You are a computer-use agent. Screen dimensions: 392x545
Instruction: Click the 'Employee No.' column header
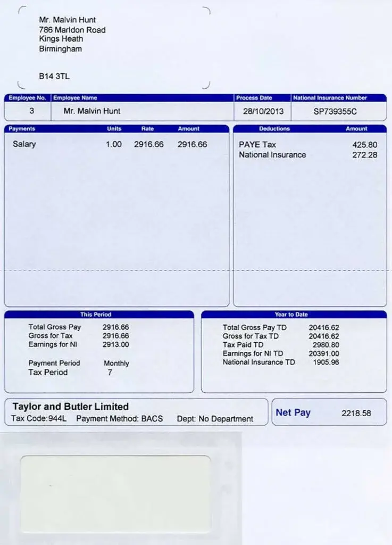point(28,98)
